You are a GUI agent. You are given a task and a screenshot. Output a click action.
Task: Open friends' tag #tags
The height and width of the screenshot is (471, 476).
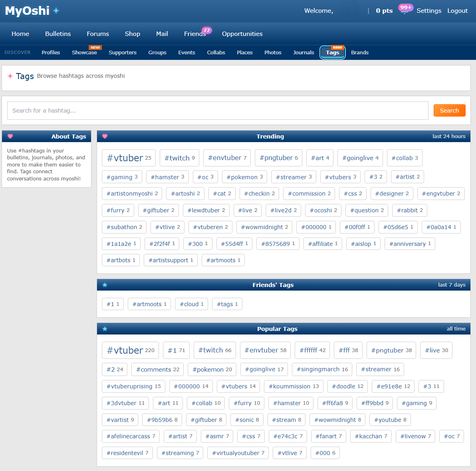click(227, 304)
